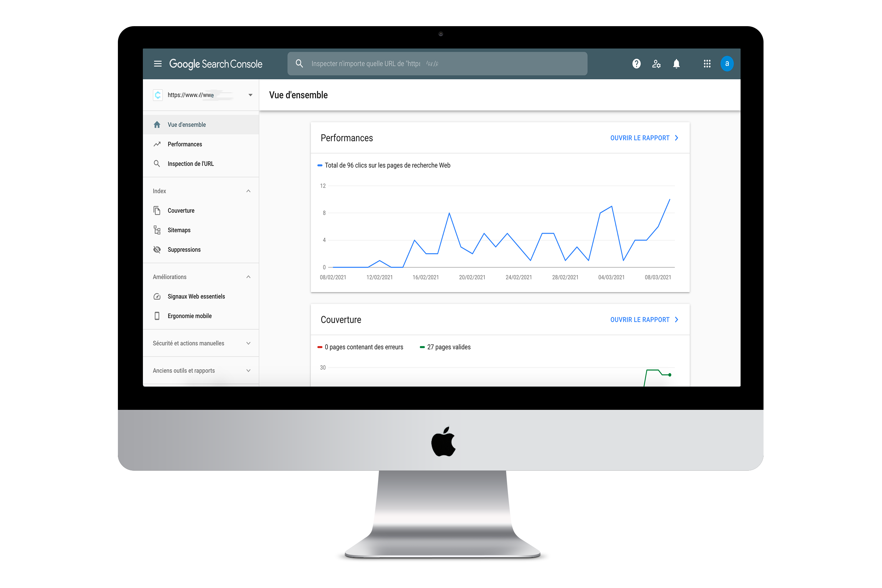Click the Performances menu item

(184, 144)
